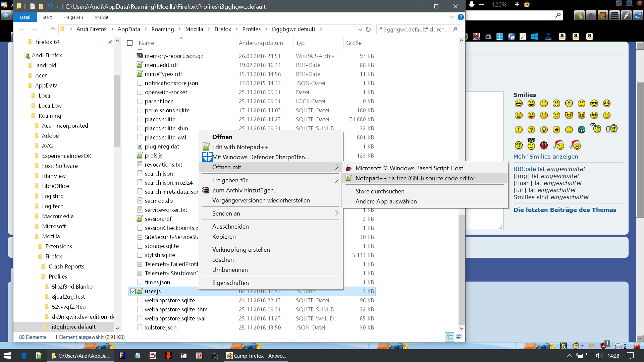Click Mehr Smilies anzeigen link

pos(545,157)
